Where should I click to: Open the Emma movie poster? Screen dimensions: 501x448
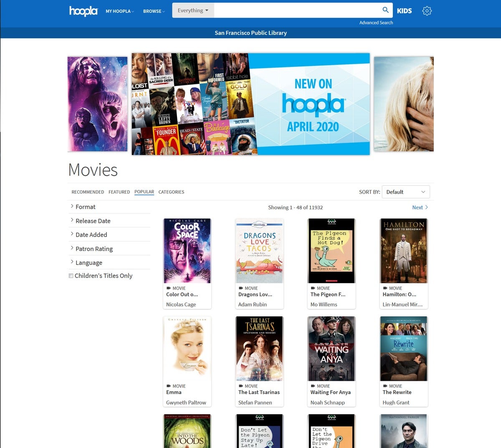[x=187, y=349]
